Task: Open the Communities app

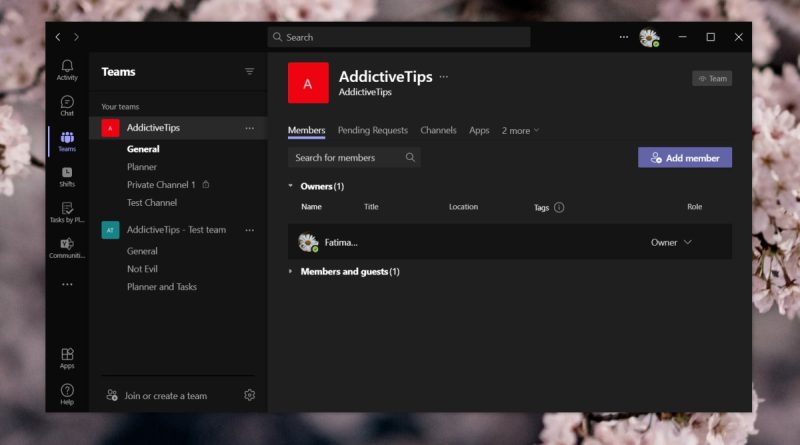Action: coord(67,249)
